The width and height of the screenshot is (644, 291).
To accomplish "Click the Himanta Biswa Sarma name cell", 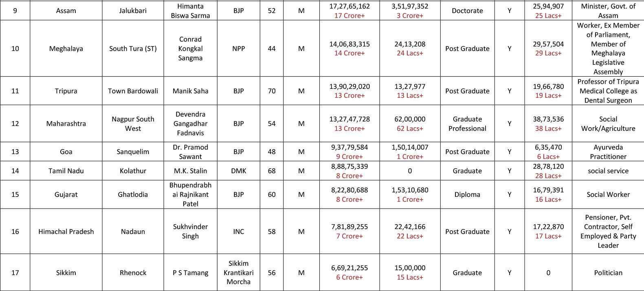I will point(190,11).
